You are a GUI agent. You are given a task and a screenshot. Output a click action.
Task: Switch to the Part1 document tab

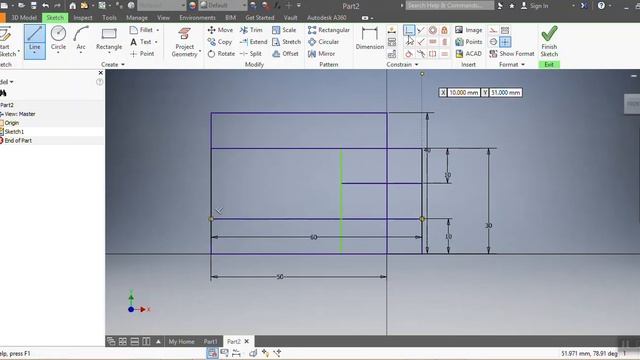(211, 341)
